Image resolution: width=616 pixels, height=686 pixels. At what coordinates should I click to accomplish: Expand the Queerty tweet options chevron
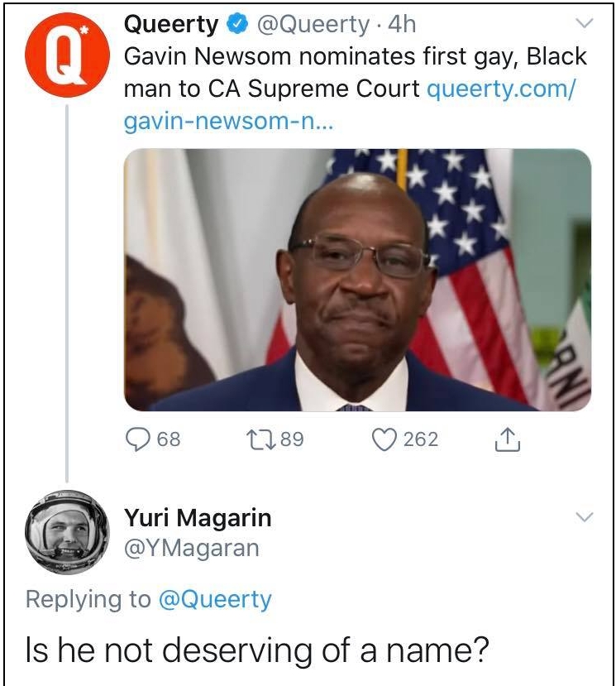pyautogui.click(x=584, y=25)
